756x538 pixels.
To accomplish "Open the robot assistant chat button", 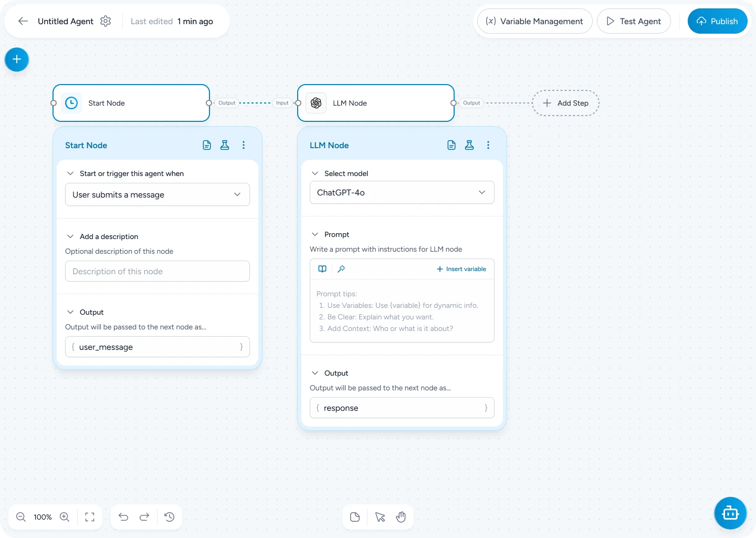I will 730,513.
